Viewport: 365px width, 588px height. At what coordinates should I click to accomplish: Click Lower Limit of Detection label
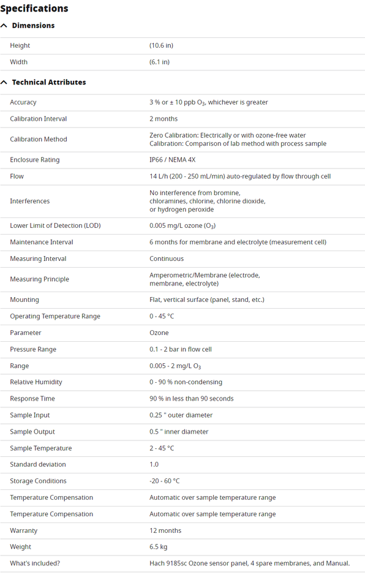tap(55, 225)
